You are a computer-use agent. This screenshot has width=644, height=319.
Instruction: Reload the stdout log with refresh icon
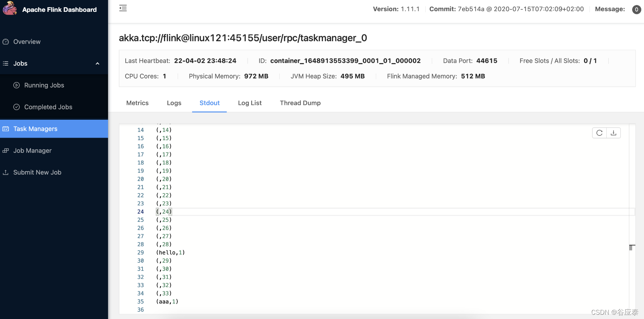click(599, 133)
